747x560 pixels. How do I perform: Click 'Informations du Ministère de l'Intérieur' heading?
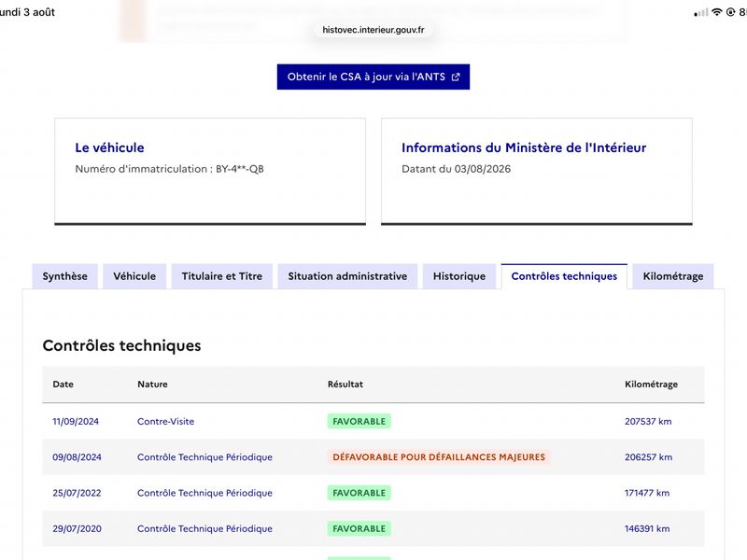coord(524,147)
